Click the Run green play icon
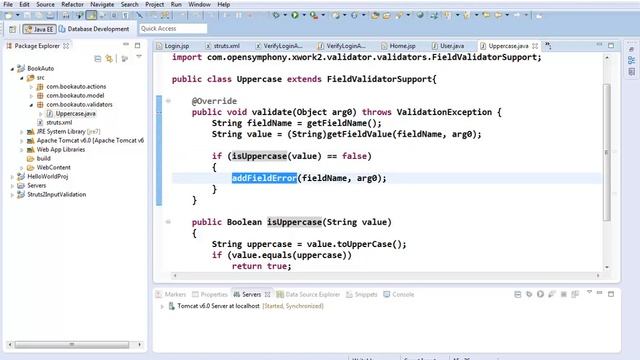The width and height of the screenshot is (640, 360). point(295,16)
